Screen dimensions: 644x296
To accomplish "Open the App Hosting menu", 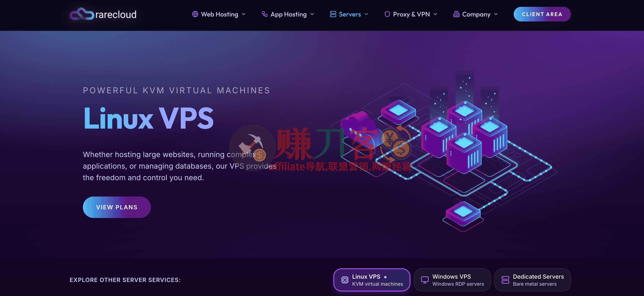I will [288, 14].
